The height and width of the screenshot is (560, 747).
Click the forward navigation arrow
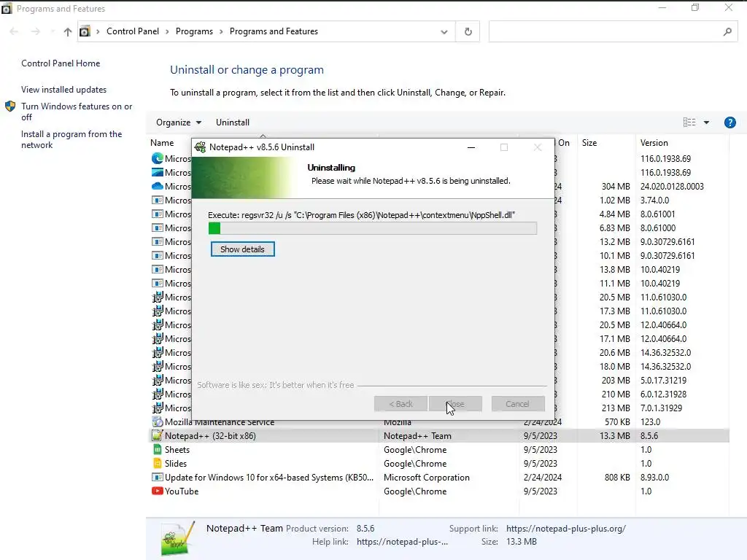[35, 31]
